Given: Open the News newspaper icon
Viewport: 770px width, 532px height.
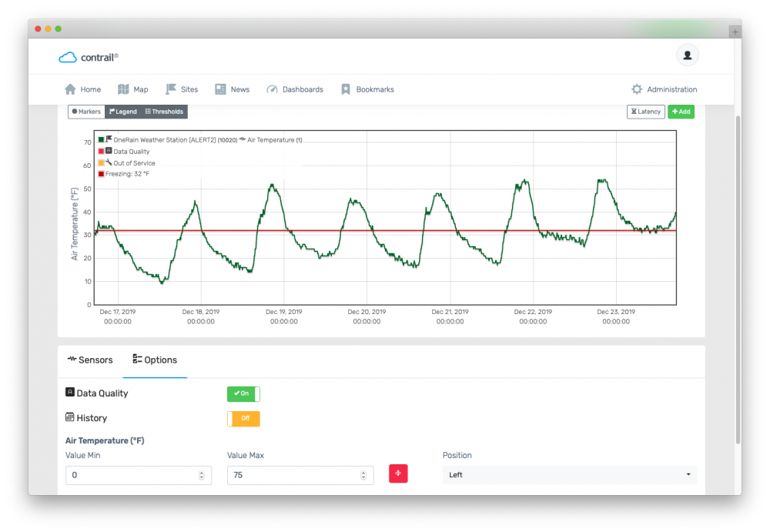Looking at the screenshot, I should pos(220,89).
